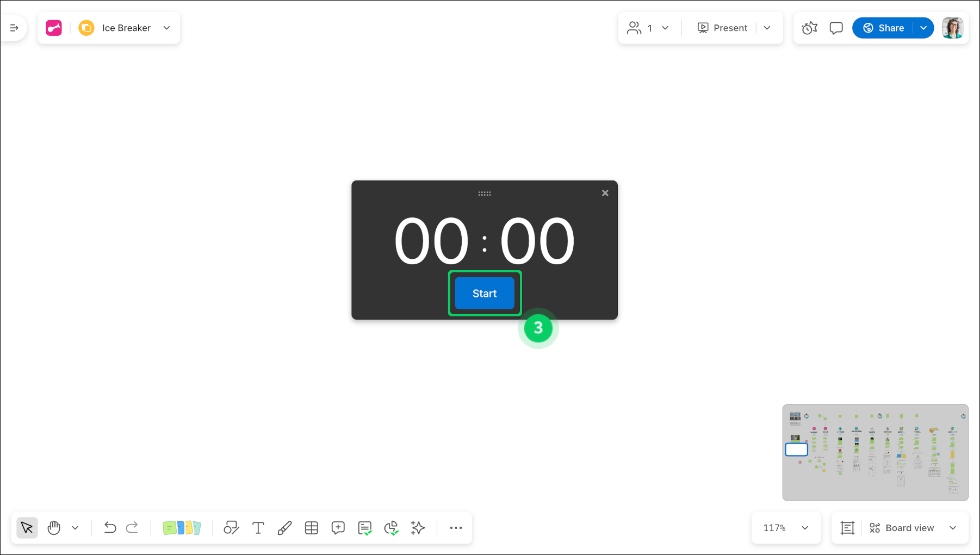The image size is (980, 555).
Task: Click the minimap thumbnail preview
Action: [876, 452]
